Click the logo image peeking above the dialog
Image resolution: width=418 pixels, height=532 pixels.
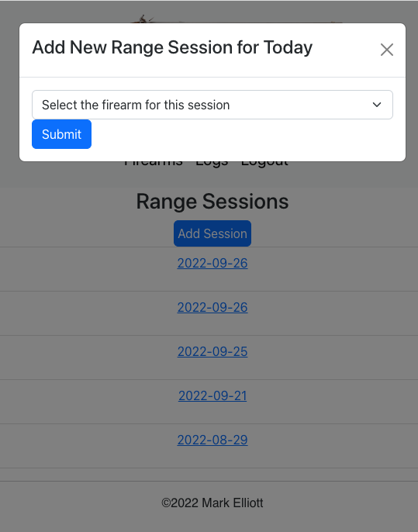click(236, 19)
